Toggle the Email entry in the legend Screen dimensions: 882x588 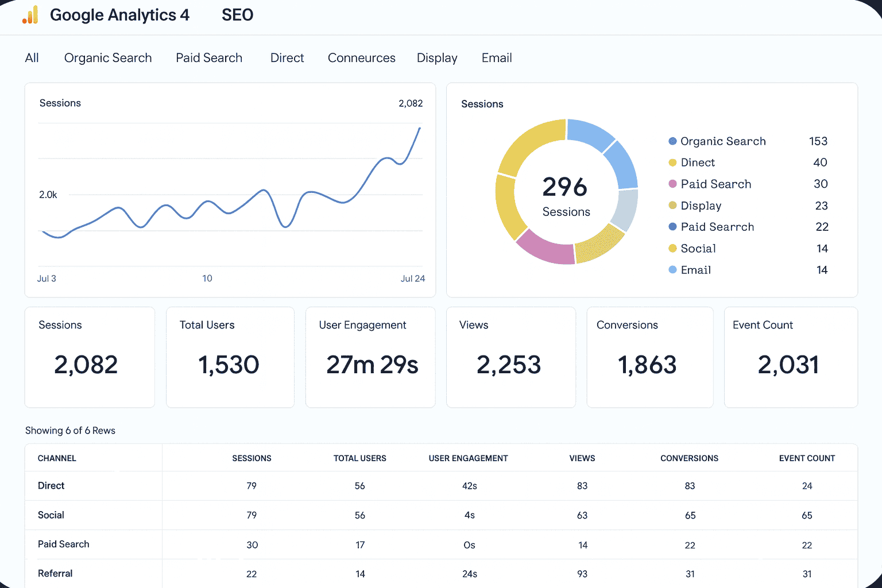[x=695, y=270]
